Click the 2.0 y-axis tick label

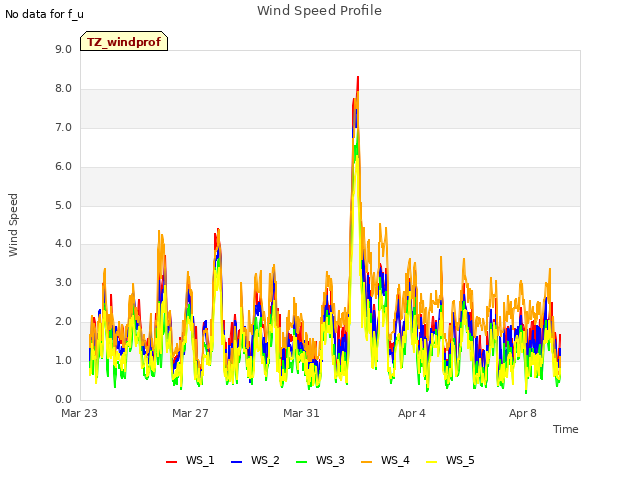tap(64, 322)
